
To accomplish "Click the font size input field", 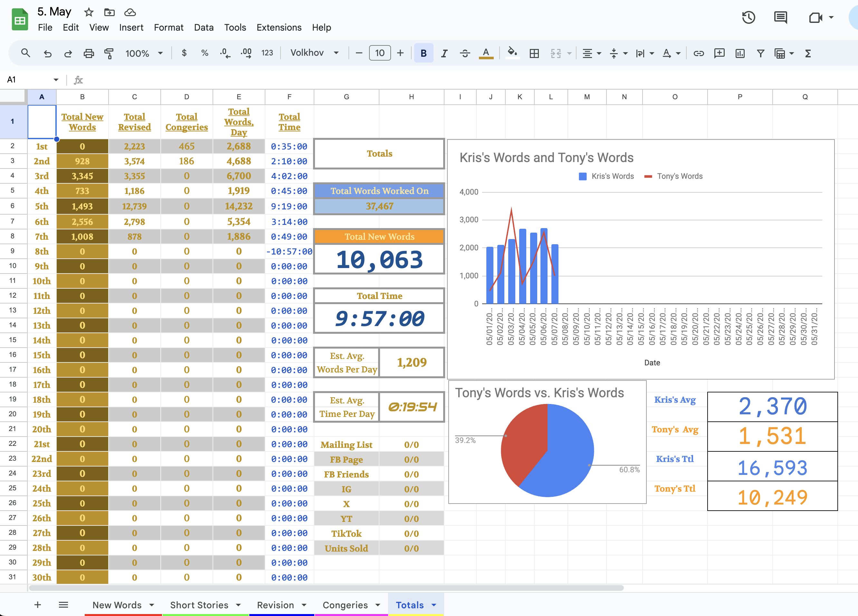I will (379, 53).
